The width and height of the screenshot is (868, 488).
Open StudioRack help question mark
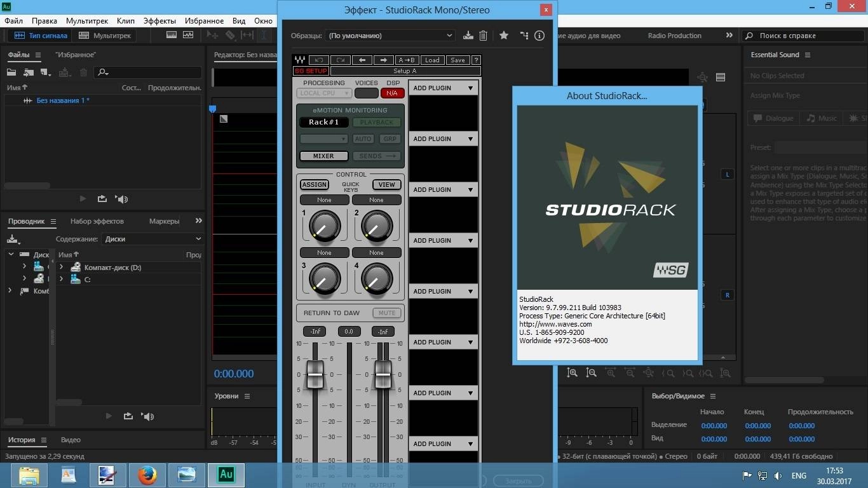coord(476,60)
